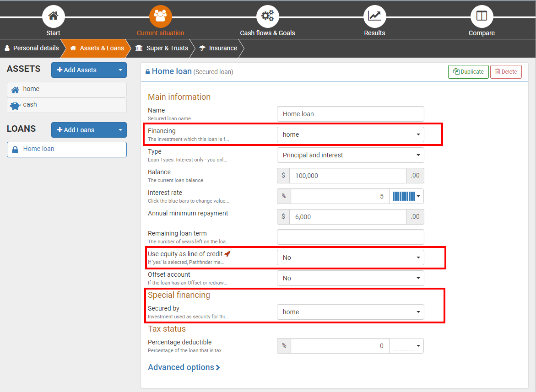
Task: Delete the Home loan
Action: coord(506,72)
